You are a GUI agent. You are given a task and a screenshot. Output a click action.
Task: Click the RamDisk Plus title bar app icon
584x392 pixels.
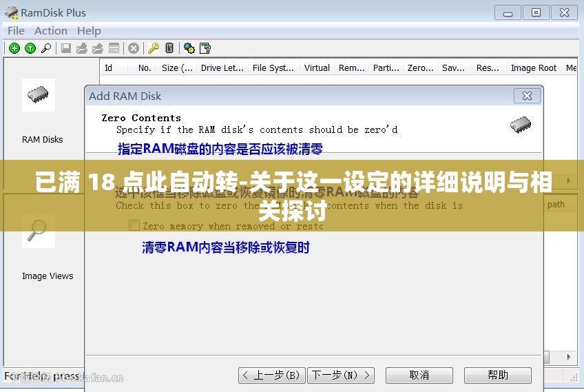[11, 12]
